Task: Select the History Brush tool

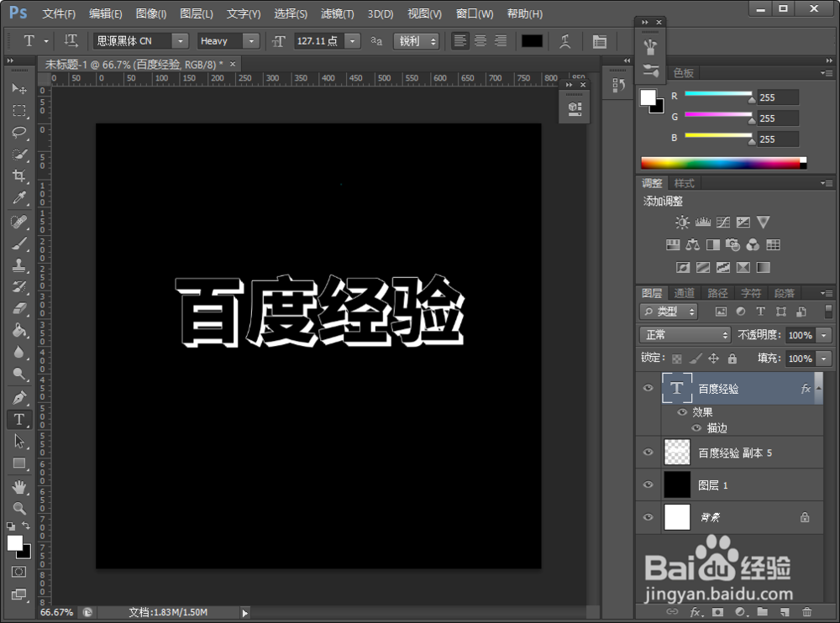Action: coord(19,286)
